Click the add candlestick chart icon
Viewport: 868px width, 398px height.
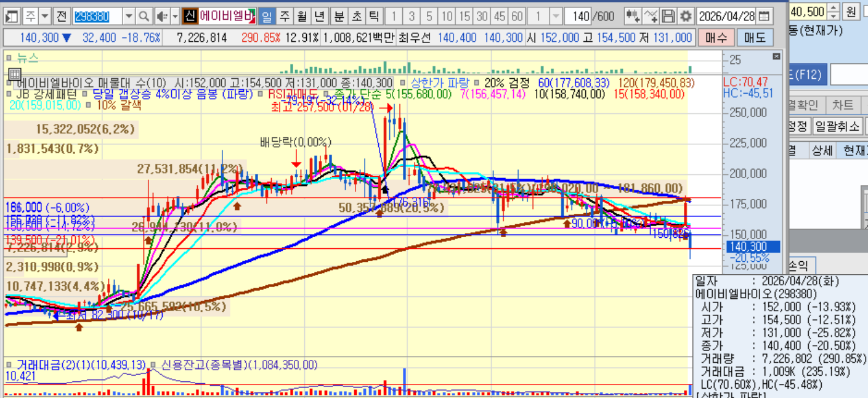coord(633,16)
